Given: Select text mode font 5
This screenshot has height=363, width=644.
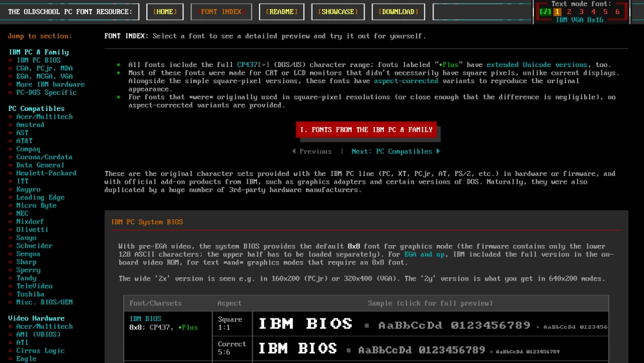Looking at the screenshot, I should 605,12.
